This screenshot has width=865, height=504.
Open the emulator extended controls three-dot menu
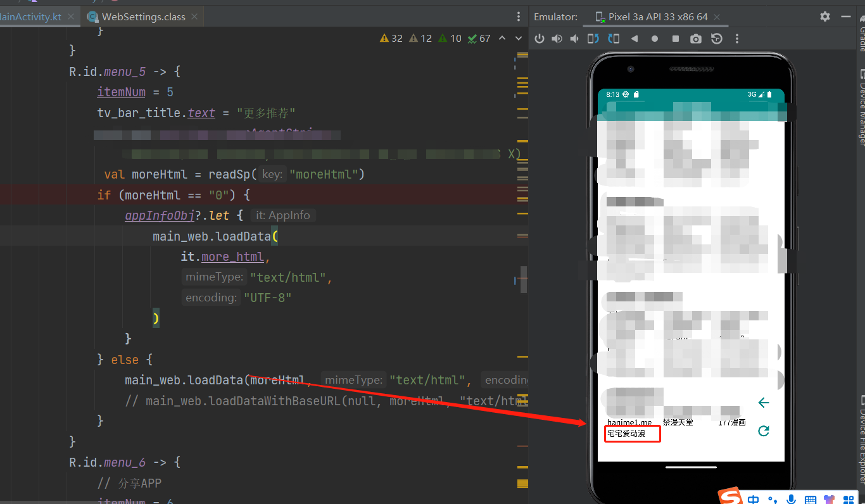[x=736, y=39]
